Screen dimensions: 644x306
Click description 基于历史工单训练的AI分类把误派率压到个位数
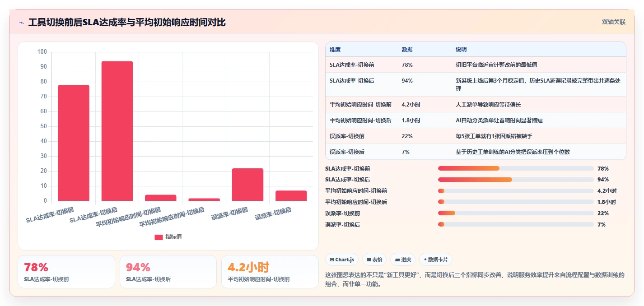click(x=513, y=152)
